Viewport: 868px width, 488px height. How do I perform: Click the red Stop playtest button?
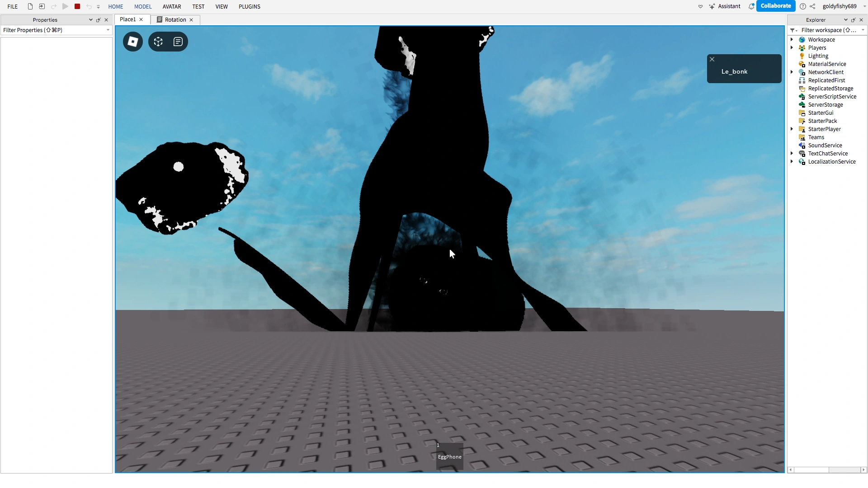coord(77,6)
